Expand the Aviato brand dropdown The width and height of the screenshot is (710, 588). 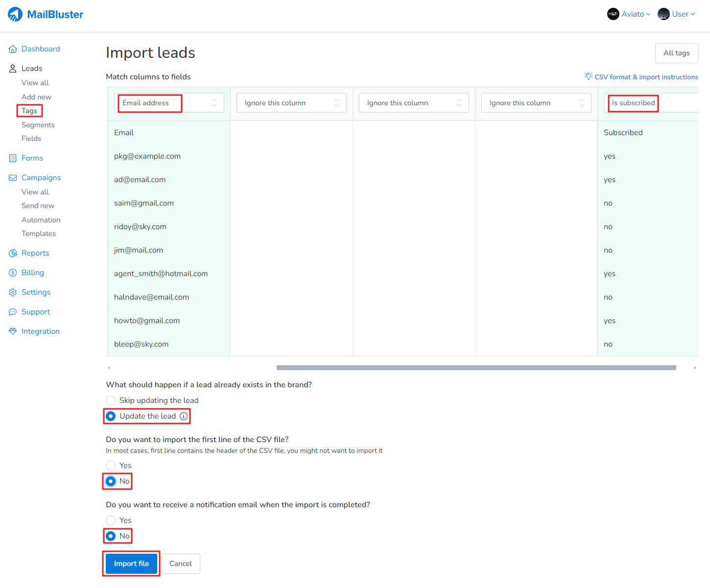629,14
